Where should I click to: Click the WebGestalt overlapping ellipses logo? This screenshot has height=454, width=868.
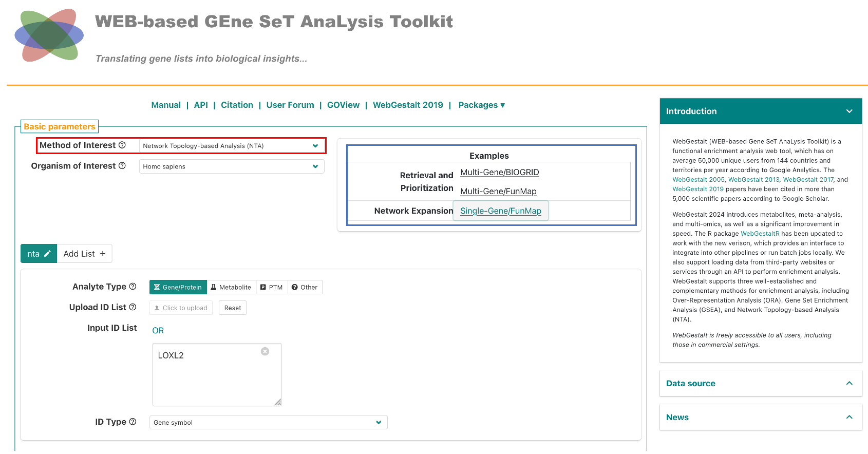(49, 35)
